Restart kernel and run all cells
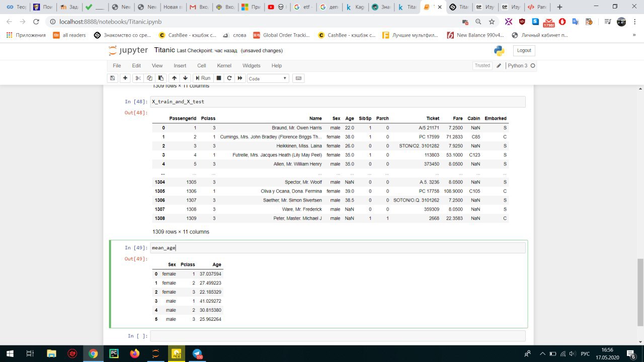Screen dimensions: 644x362 point(240,78)
